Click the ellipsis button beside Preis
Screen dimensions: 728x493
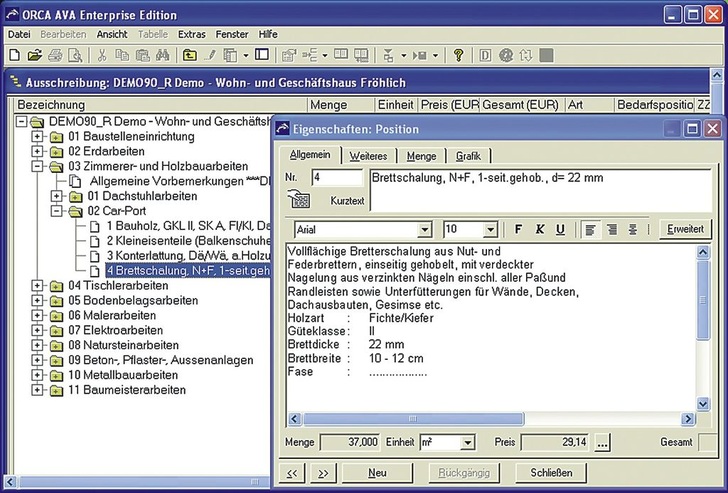[x=602, y=442]
